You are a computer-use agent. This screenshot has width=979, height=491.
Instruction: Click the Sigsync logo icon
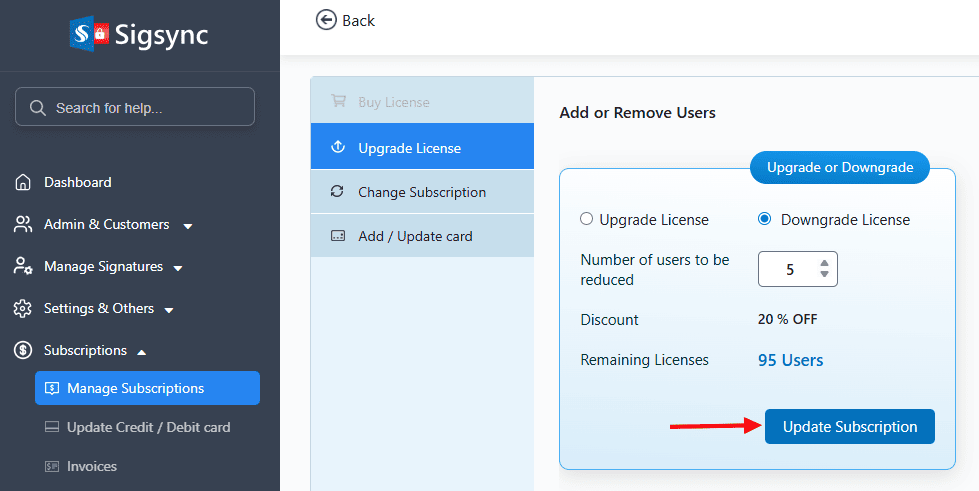[x=89, y=34]
